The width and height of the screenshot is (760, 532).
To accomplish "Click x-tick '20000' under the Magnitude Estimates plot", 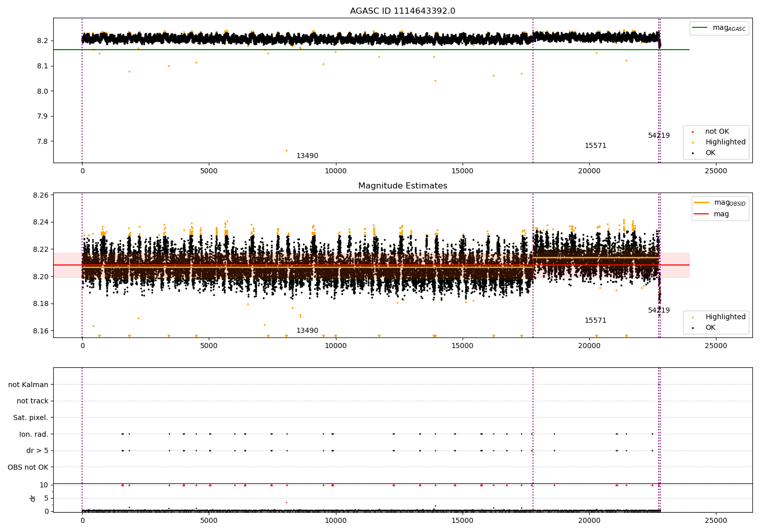I will pyautogui.click(x=589, y=346).
